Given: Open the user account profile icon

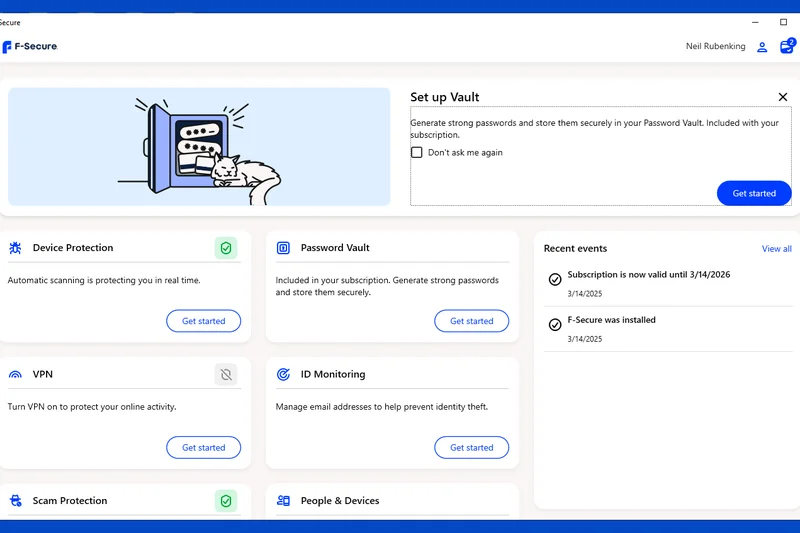Looking at the screenshot, I should [x=762, y=47].
